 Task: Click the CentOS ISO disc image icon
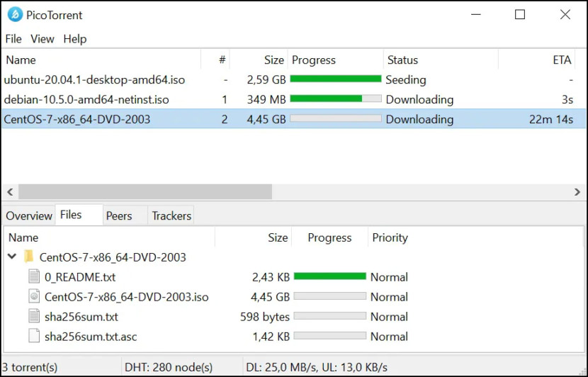click(x=34, y=296)
